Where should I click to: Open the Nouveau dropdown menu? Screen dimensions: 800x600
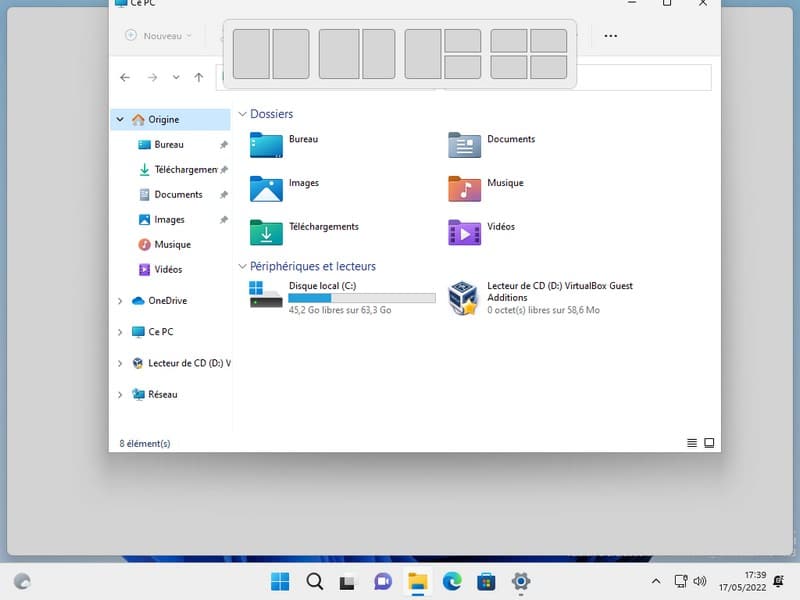click(x=158, y=36)
